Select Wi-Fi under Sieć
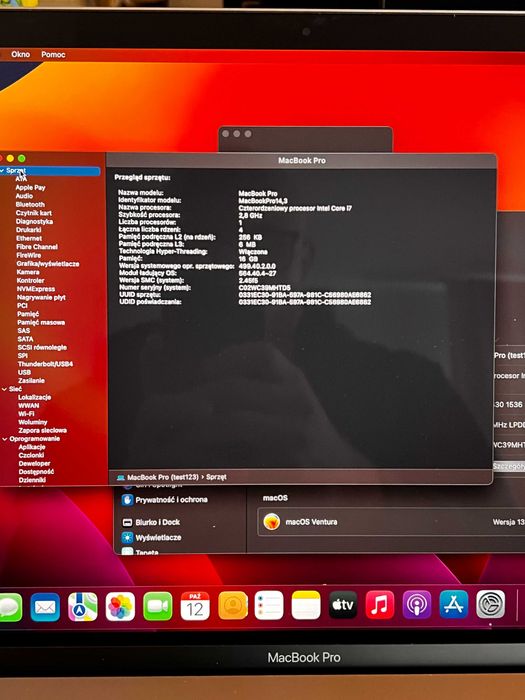This screenshot has width=525, height=700. 26,414
